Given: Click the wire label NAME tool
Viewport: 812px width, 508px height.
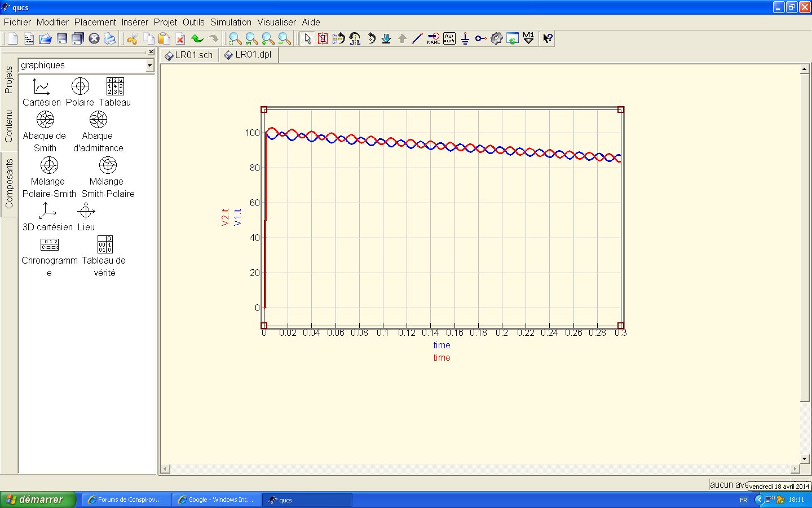Looking at the screenshot, I should 433,38.
